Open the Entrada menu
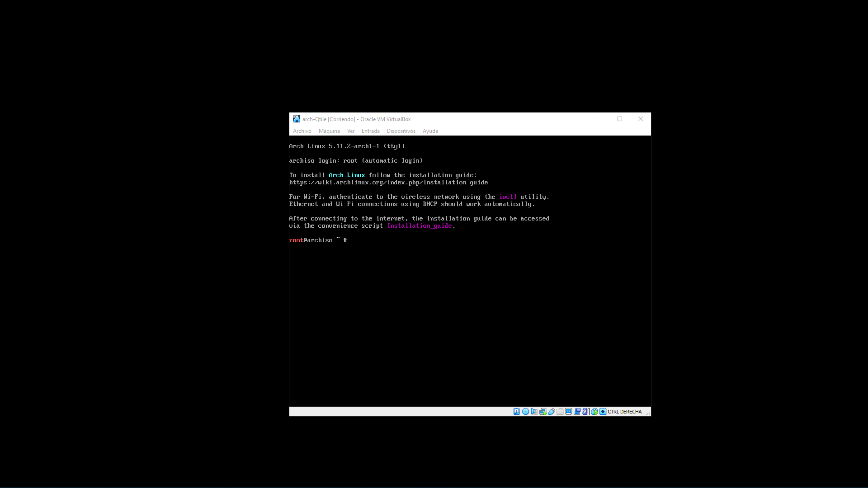This screenshot has width=868, height=488. tap(370, 131)
